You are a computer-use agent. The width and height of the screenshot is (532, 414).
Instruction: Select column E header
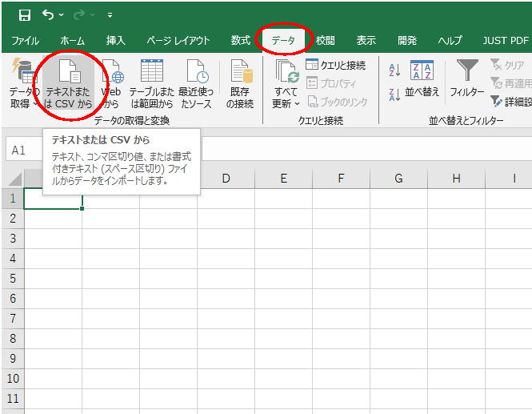284,179
